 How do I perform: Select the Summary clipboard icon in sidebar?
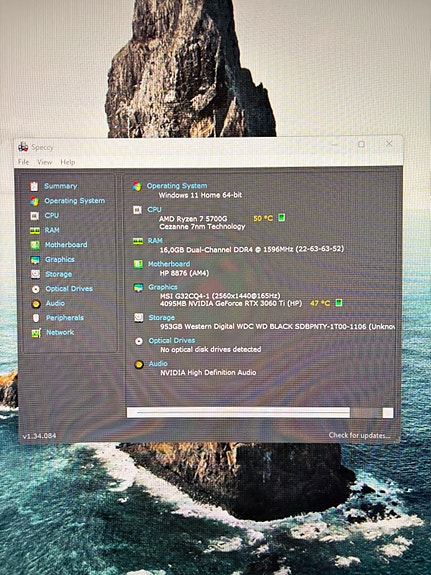[x=34, y=186]
